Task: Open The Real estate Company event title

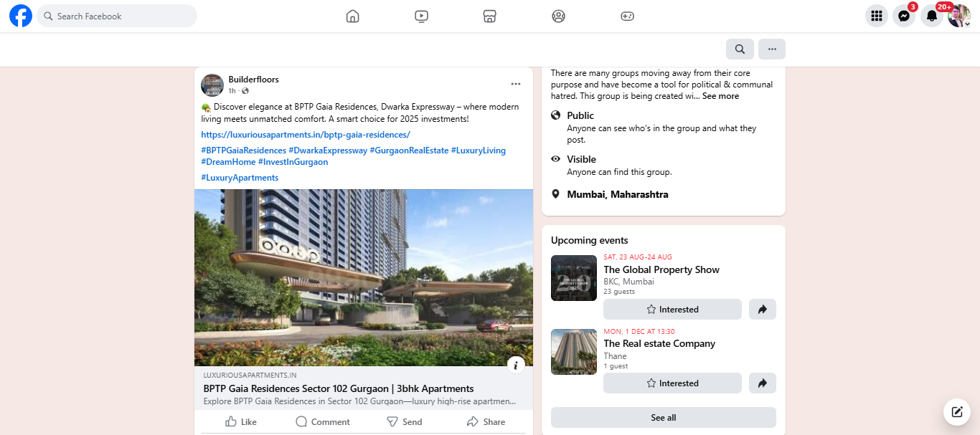Action: pyautogui.click(x=659, y=343)
